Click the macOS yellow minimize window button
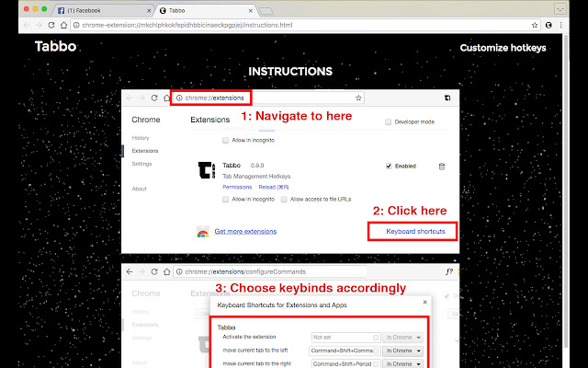Image resolution: width=588 pixels, height=368 pixels. point(35,9)
